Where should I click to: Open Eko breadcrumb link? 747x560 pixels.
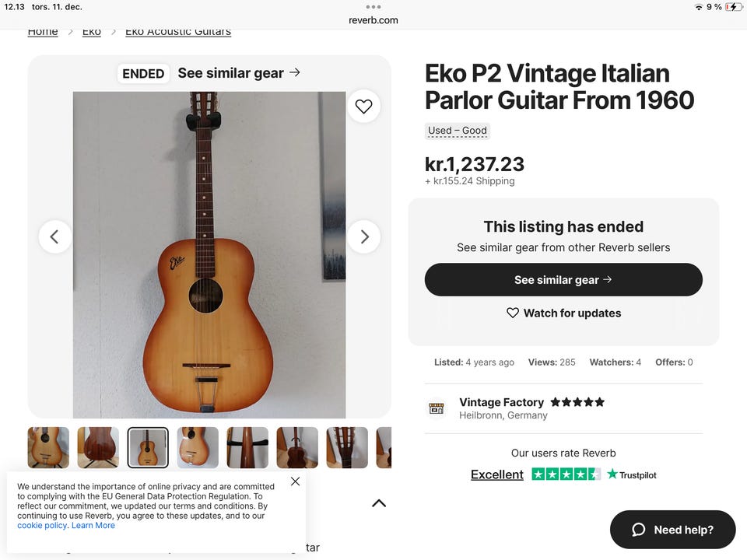(x=92, y=32)
